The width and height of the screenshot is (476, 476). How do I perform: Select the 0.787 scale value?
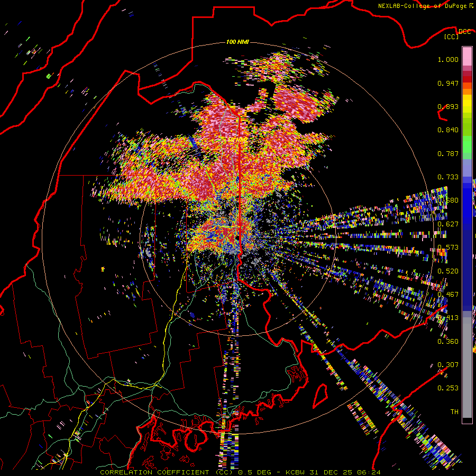(x=448, y=153)
